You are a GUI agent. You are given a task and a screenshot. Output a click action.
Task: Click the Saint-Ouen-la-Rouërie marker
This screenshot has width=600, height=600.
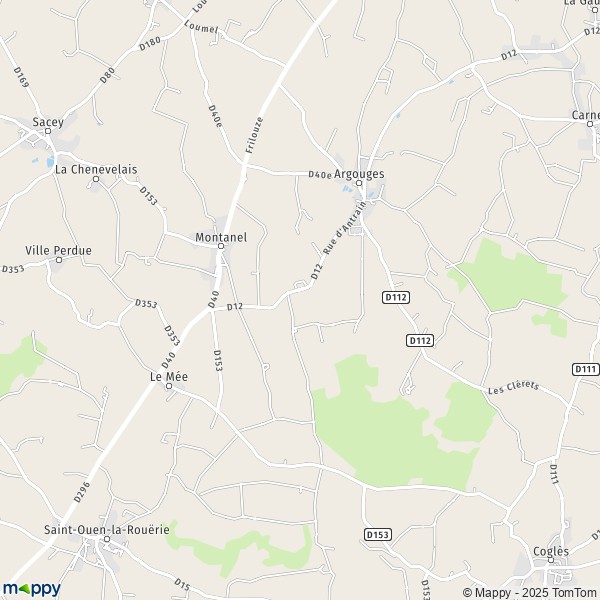pos(107,539)
